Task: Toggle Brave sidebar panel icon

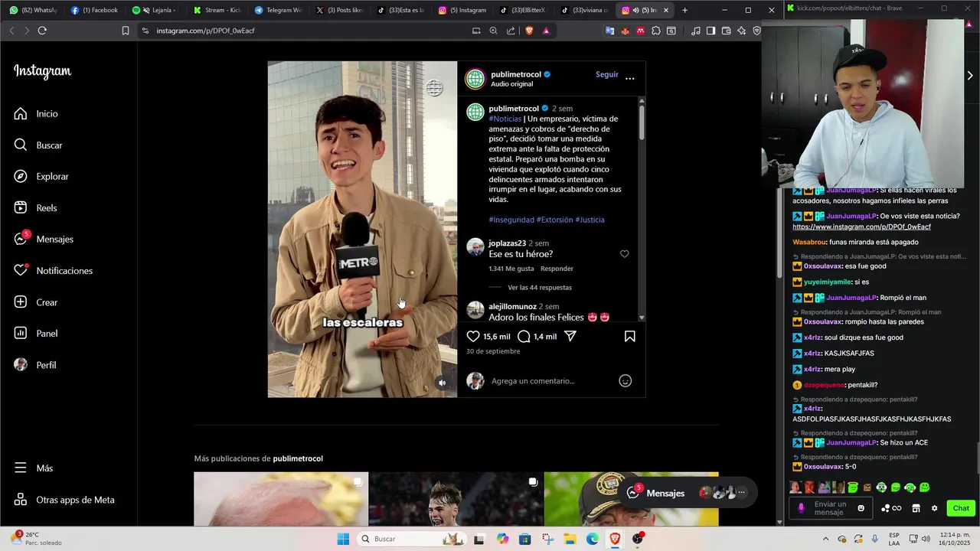Action: (710, 31)
